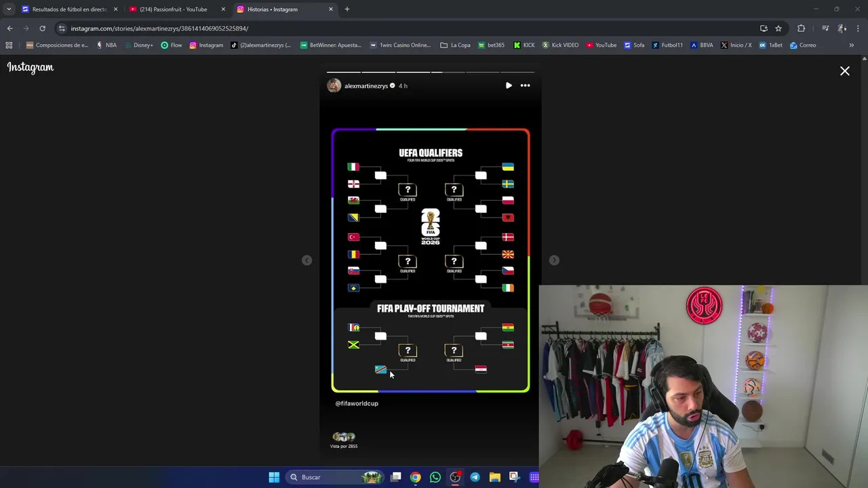Open La Copa bookmarks folder
This screenshot has width=868, height=488.
click(455, 45)
